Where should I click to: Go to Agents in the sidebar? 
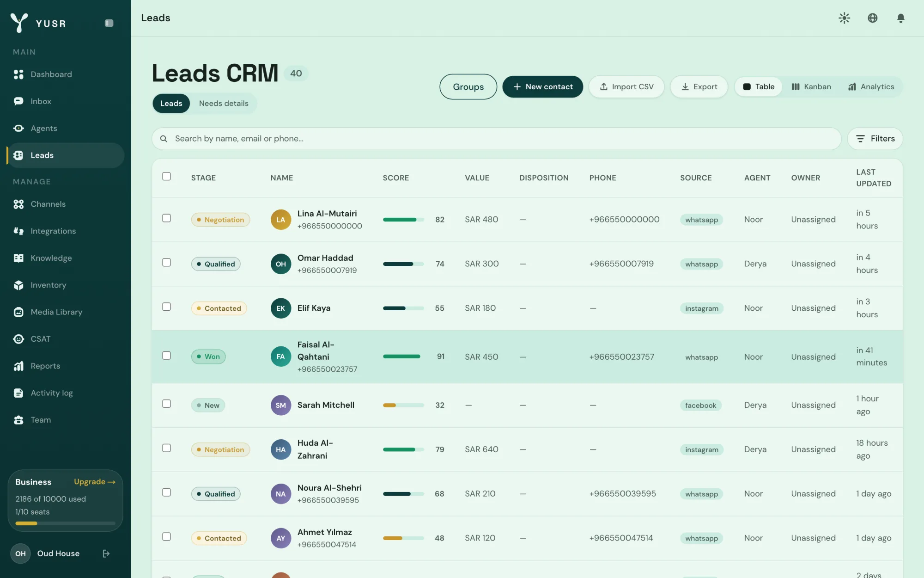pyautogui.click(x=65, y=129)
